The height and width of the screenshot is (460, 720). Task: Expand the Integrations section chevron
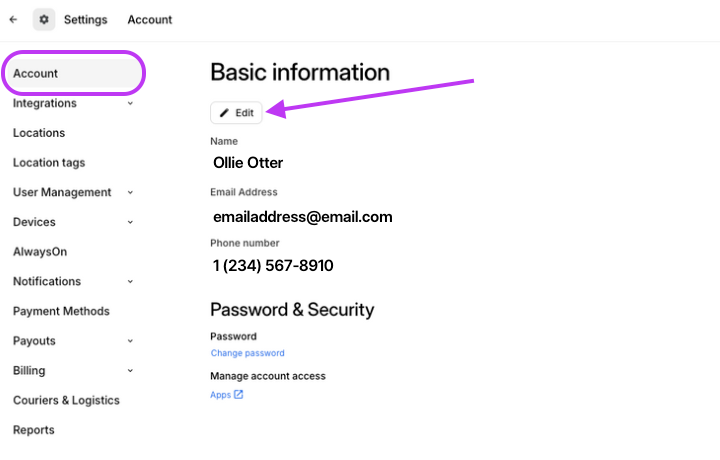pyautogui.click(x=131, y=103)
